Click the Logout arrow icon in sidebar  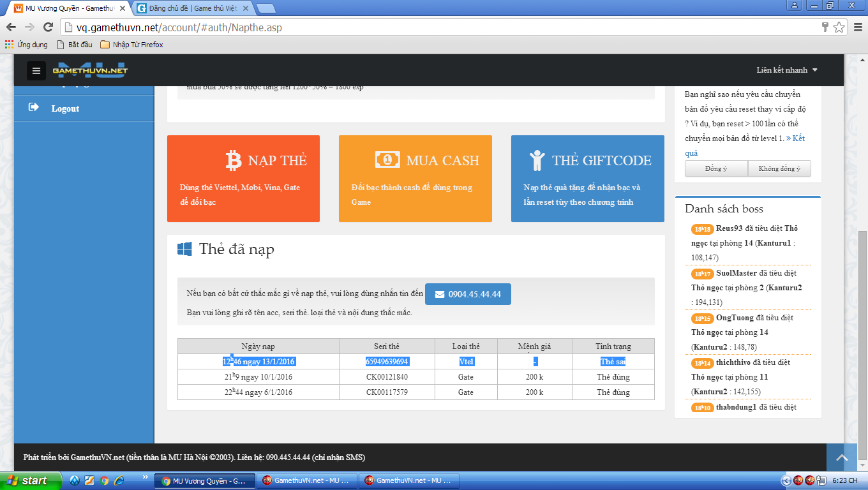point(34,108)
